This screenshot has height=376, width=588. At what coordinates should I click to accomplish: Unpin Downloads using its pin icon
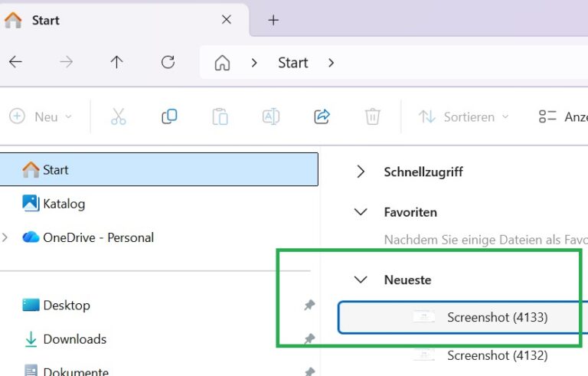click(309, 338)
